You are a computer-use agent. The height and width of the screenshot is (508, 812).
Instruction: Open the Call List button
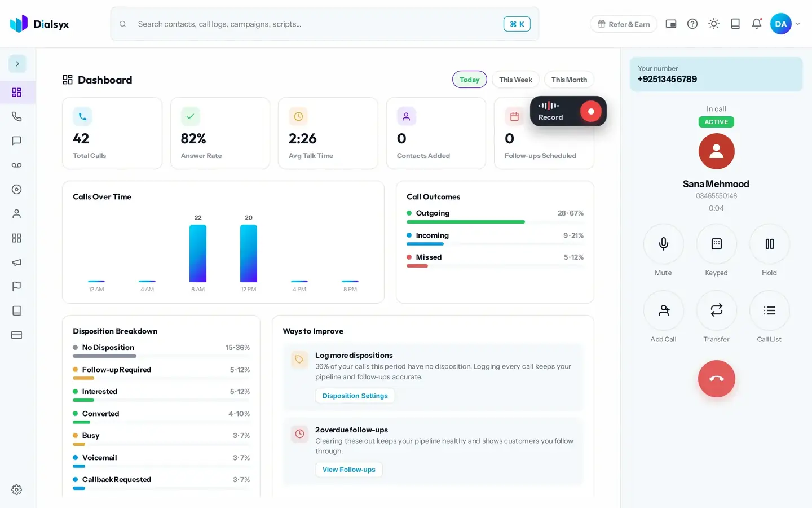[770, 310]
